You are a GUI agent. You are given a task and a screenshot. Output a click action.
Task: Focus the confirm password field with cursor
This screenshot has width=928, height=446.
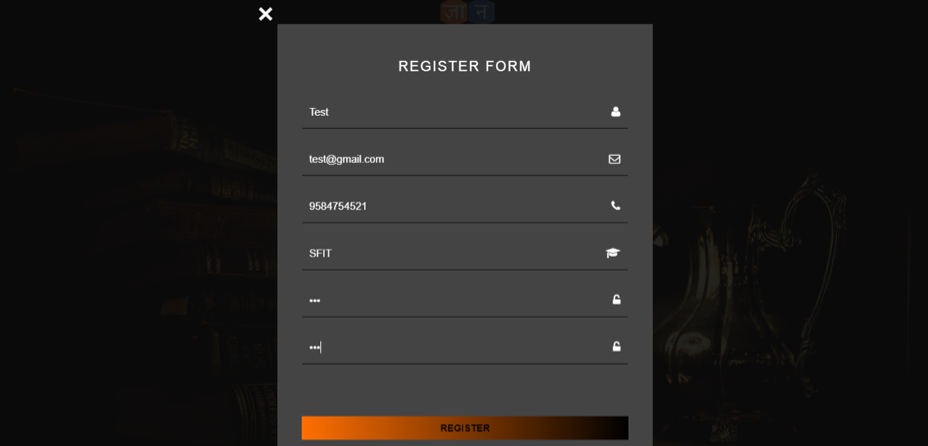465,347
